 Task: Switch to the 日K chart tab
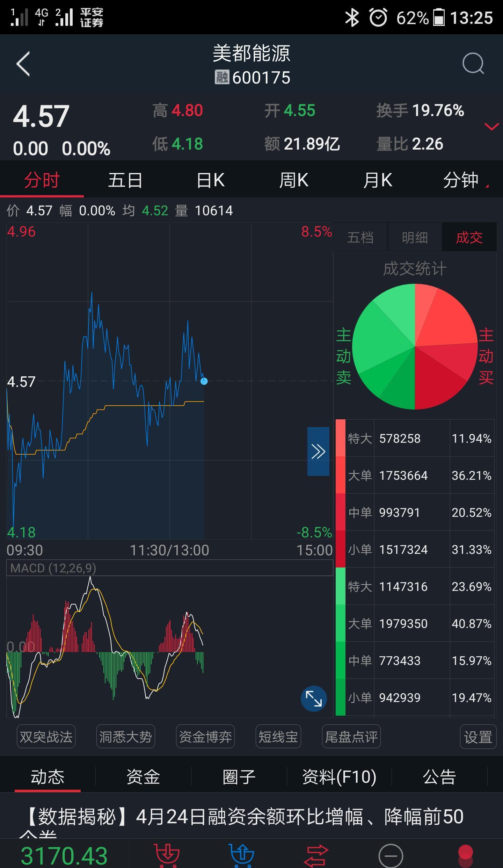click(210, 180)
